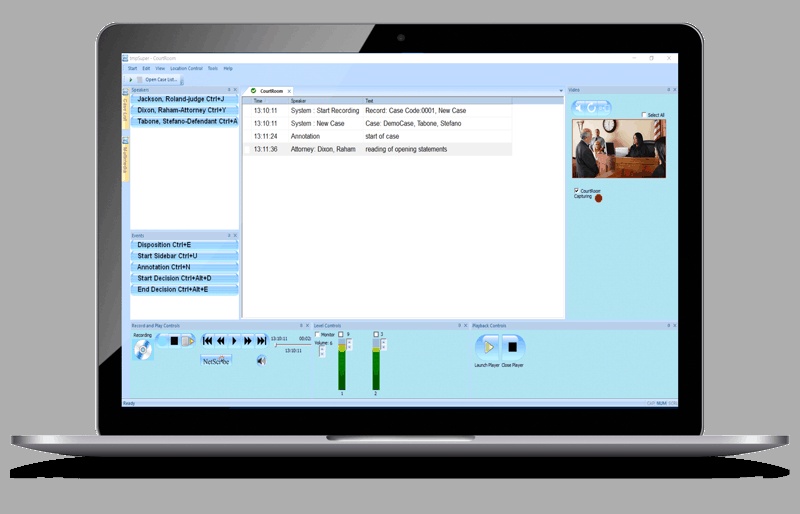This screenshot has width=800, height=514.
Task: Toggle channel 1 level checkbox
Action: point(341,334)
